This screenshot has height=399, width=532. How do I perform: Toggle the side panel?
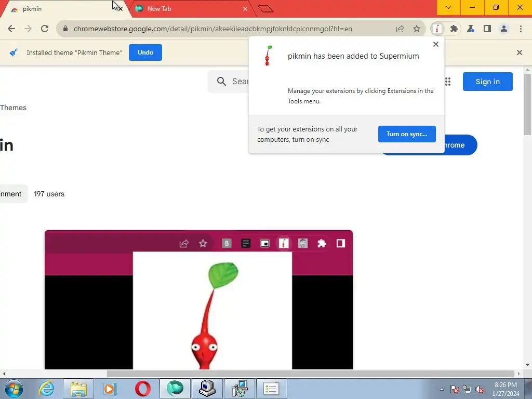[487, 29]
